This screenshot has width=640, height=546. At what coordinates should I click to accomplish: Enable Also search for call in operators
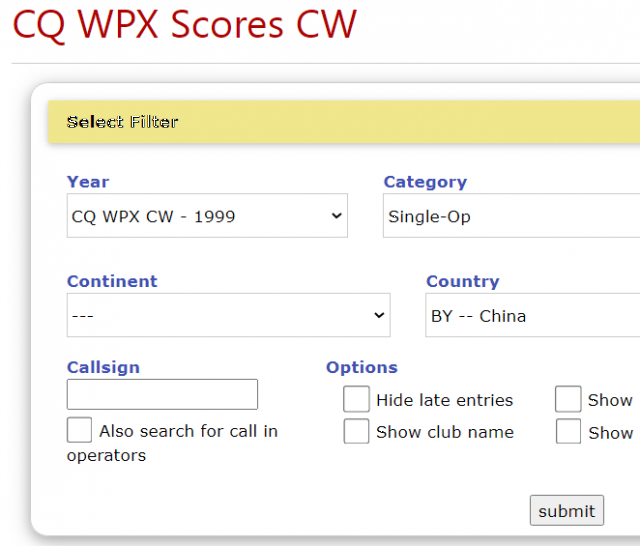[x=79, y=430]
